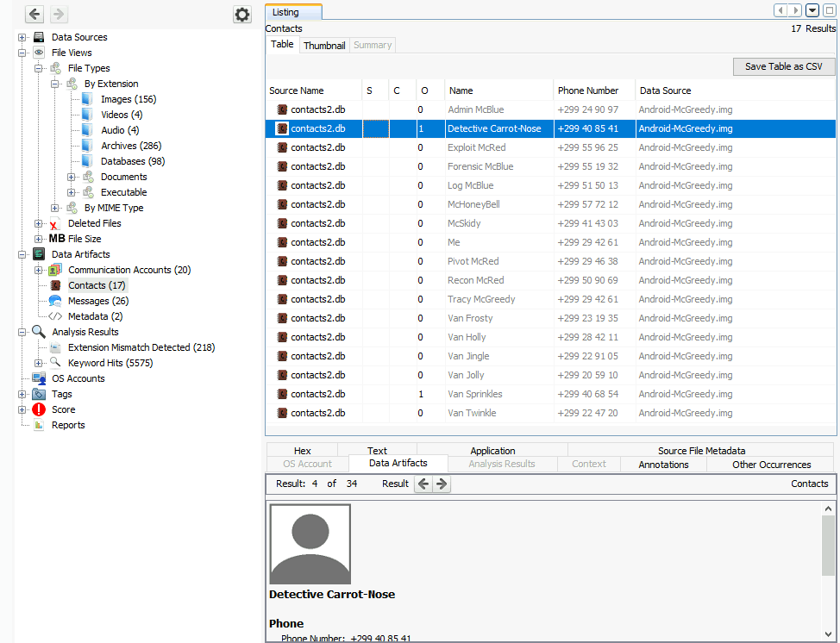The width and height of the screenshot is (840, 643).
Task: Open the listing tab dropdown list
Action: (x=812, y=10)
